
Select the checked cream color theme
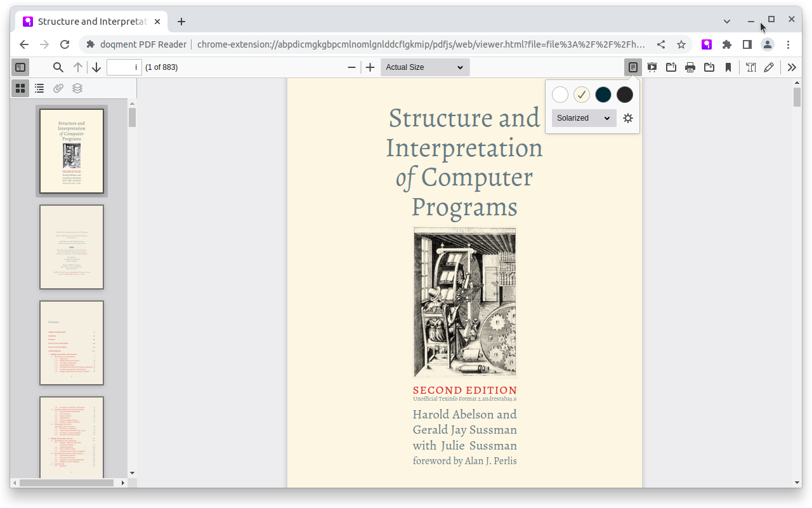pos(582,95)
